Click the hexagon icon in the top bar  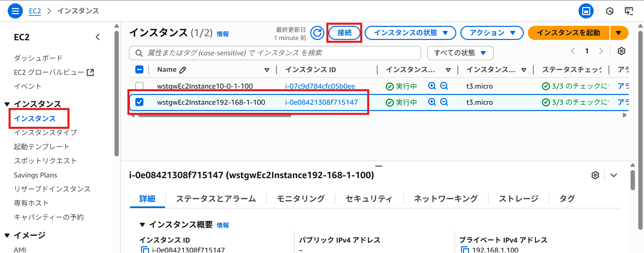(x=610, y=11)
